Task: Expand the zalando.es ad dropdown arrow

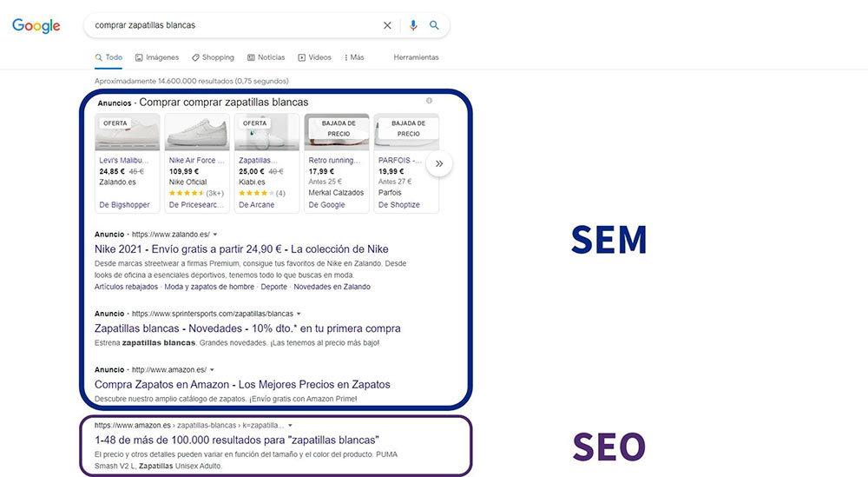Action: [215, 235]
